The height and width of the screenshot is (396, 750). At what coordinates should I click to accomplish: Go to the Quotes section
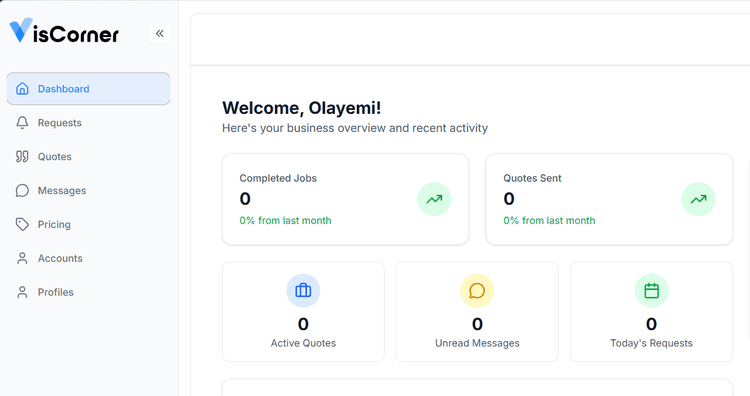point(88,157)
